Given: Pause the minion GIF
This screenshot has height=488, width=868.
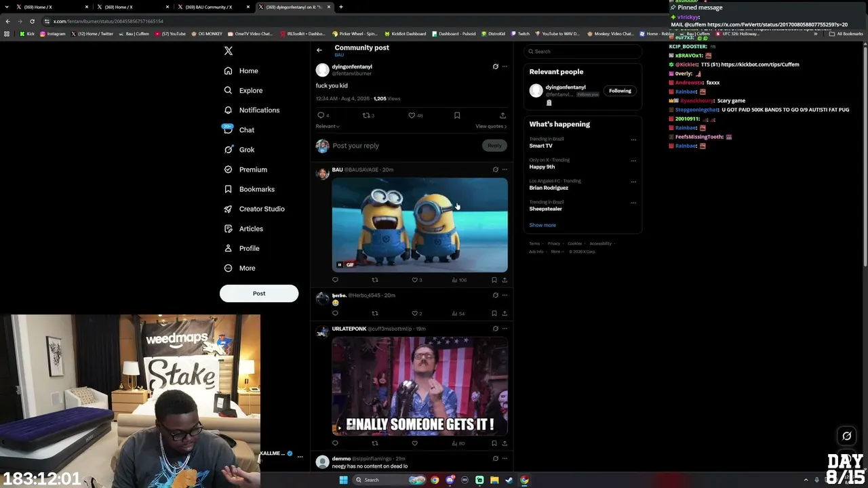Looking at the screenshot, I should click(340, 264).
